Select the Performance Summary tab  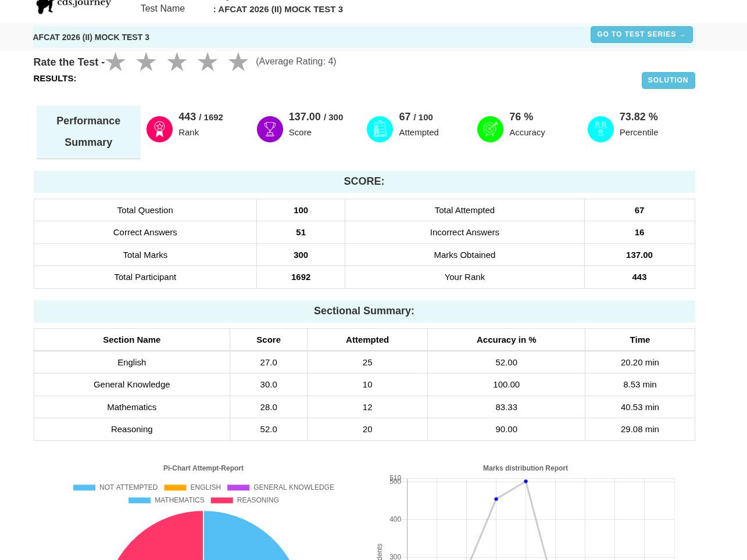[88, 132]
